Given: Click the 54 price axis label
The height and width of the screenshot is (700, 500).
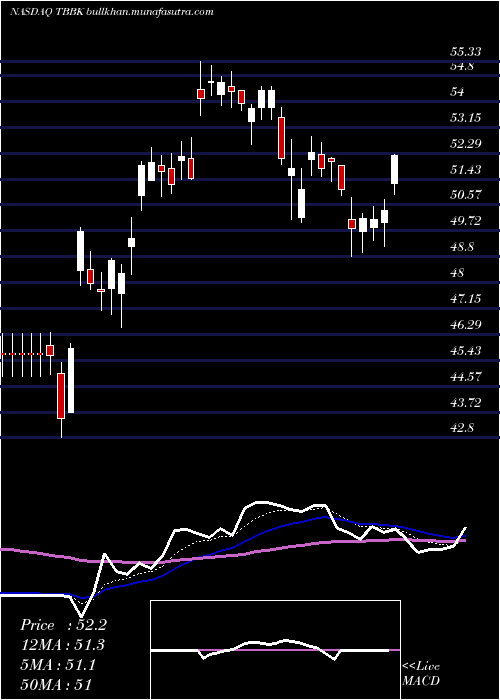Looking at the screenshot, I should pos(458,92).
